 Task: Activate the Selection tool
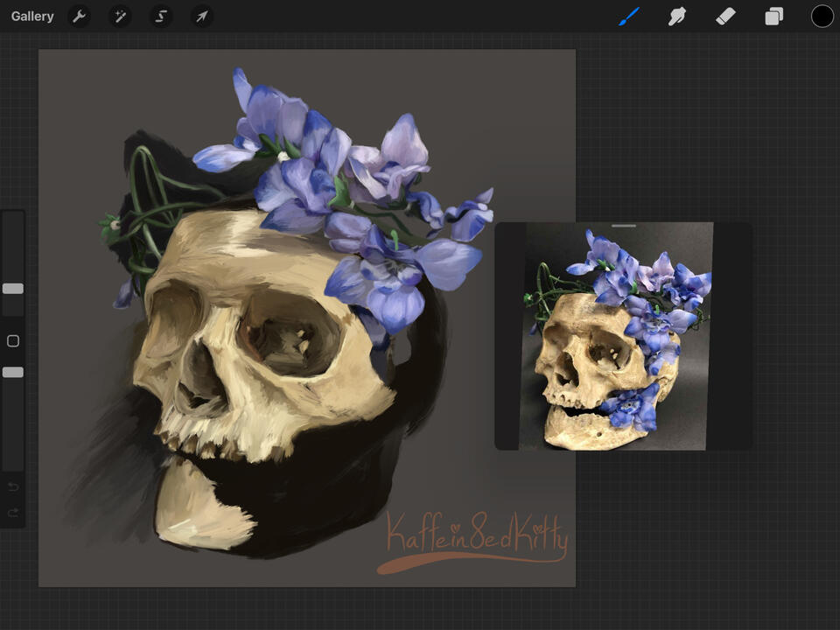point(161,17)
